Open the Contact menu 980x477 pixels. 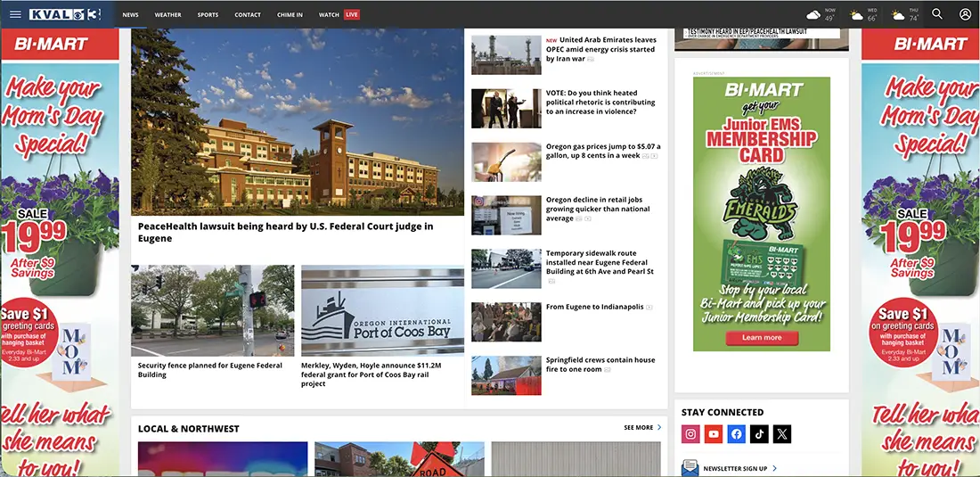(x=248, y=14)
